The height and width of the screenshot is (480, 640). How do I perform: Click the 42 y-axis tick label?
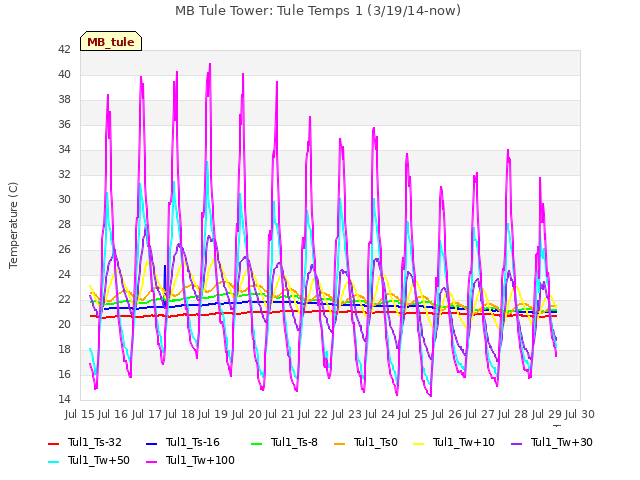click(64, 49)
